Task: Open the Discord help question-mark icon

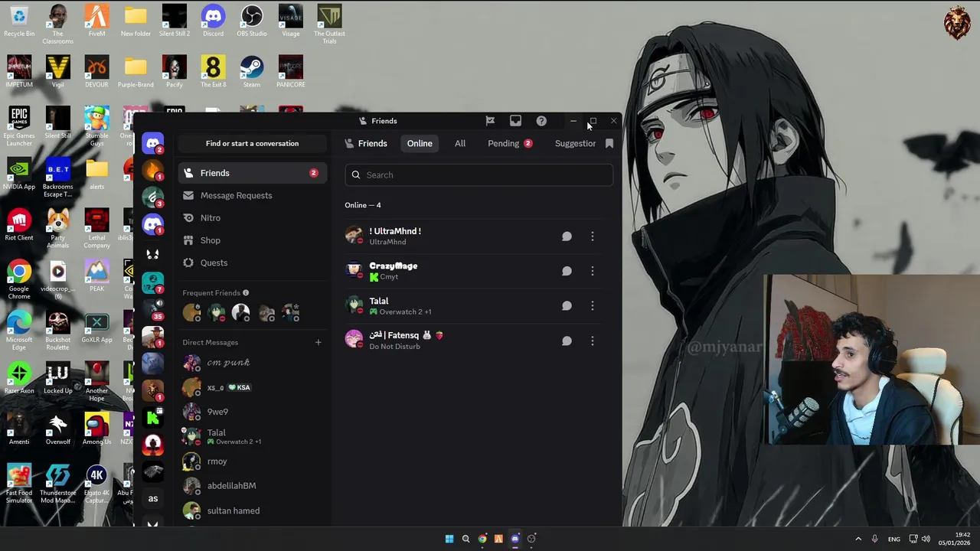Action: pos(541,121)
